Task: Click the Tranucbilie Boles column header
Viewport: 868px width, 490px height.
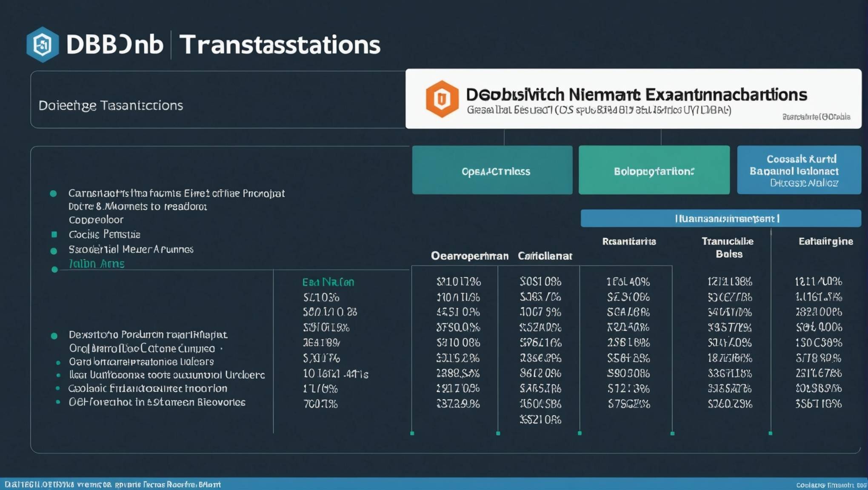Action: (728, 248)
